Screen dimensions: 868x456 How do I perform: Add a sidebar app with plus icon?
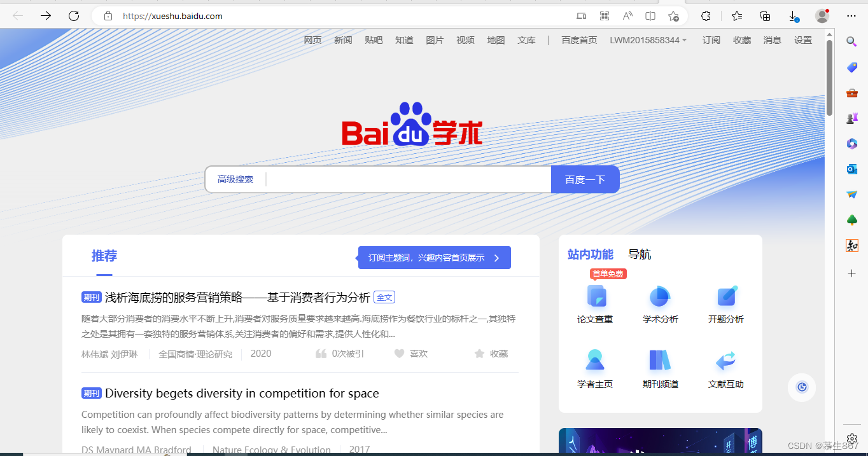click(x=852, y=273)
